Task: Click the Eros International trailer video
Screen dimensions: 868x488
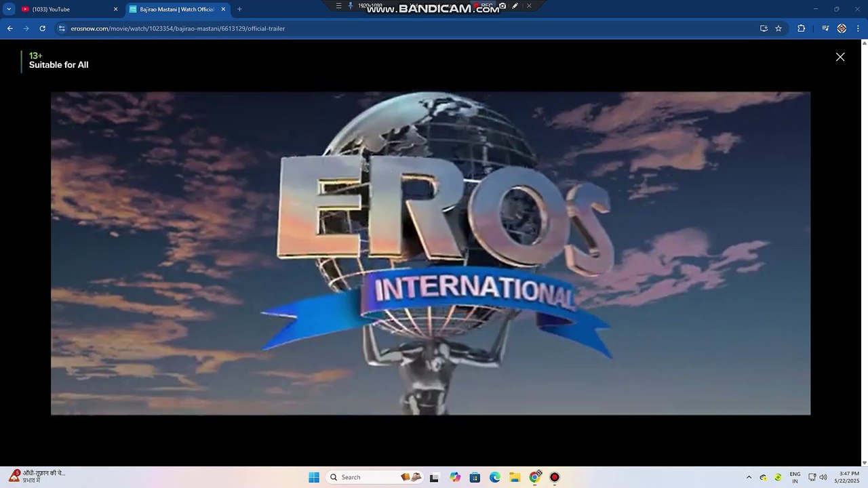Action: (x=431, y=253)
